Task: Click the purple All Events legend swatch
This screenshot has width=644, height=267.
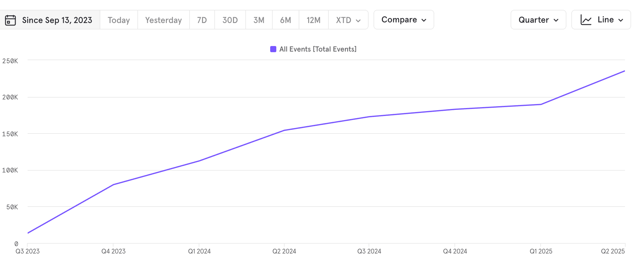Action: tap(273, 49)
